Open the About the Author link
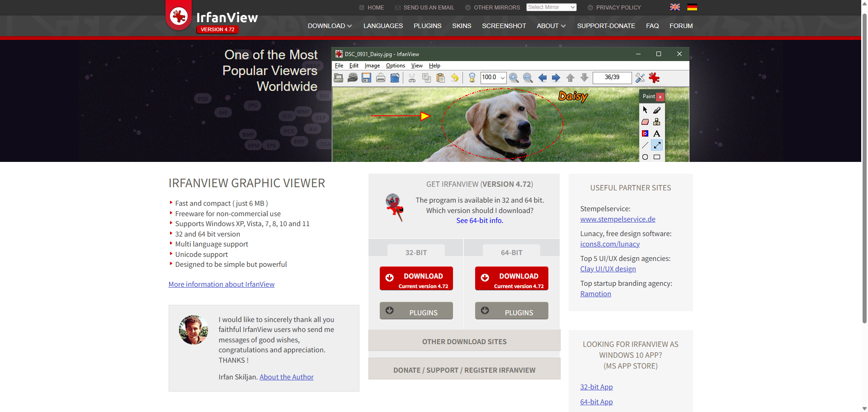Screen dimensions: 868x412 click(287, 377)
